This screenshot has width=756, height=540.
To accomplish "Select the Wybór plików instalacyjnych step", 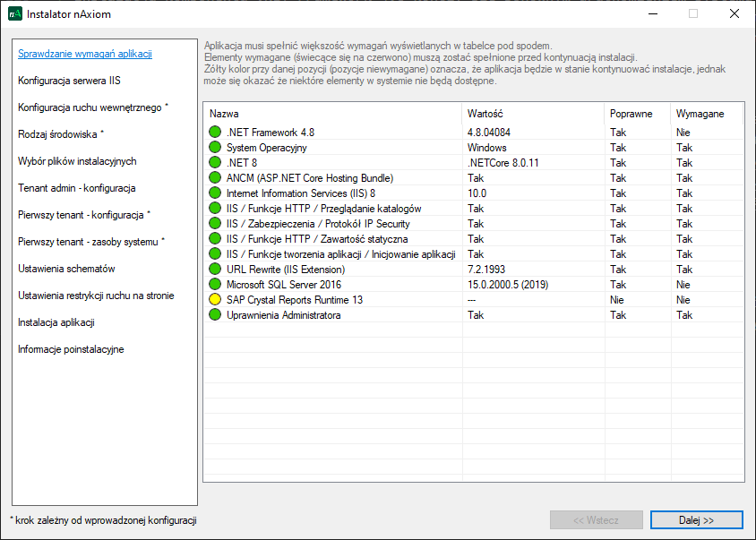I will click(77, 161).
